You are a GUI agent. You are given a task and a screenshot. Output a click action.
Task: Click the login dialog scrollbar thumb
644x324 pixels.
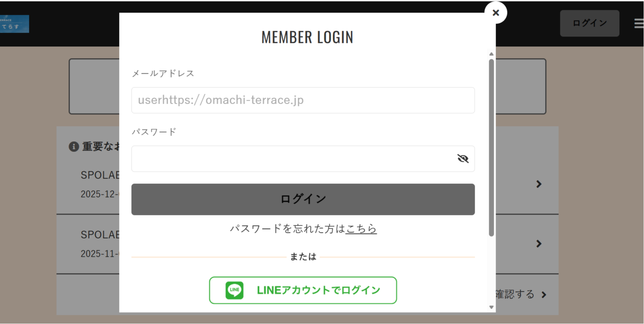tap(491, 147)
